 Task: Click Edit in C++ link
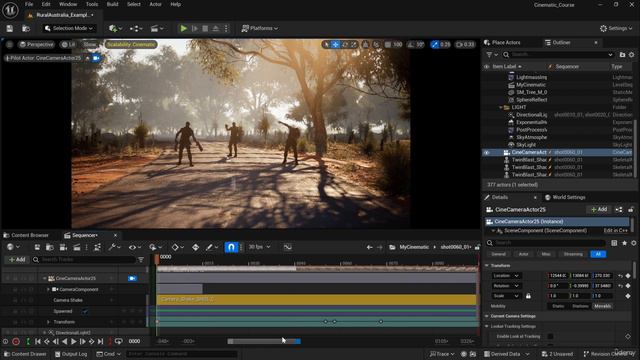click(616, 231)
